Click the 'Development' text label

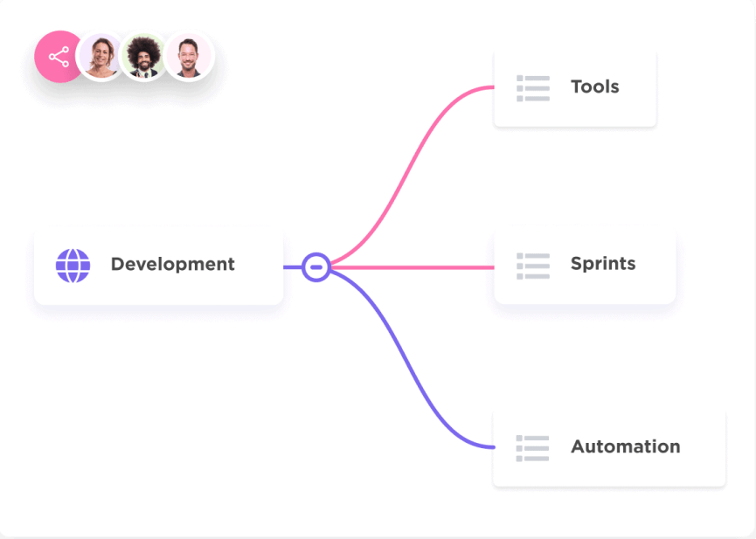point(172,265)
